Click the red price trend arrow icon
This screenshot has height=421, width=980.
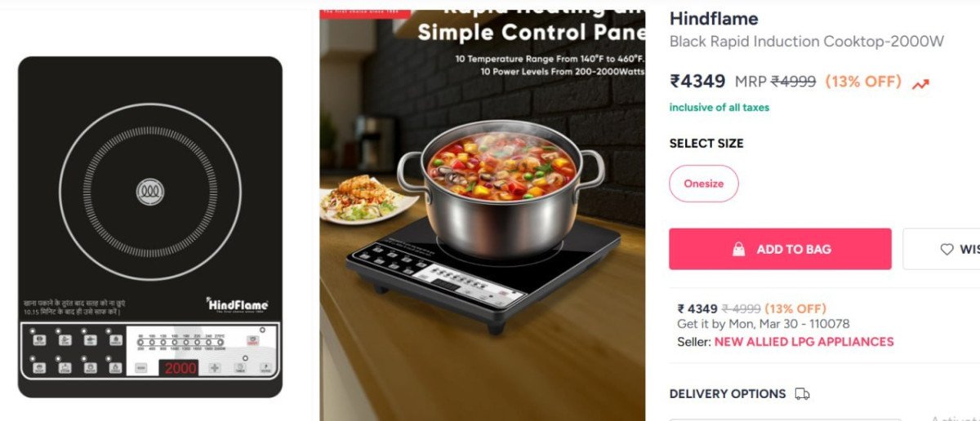pyautogui.click(x=920, y=84)
